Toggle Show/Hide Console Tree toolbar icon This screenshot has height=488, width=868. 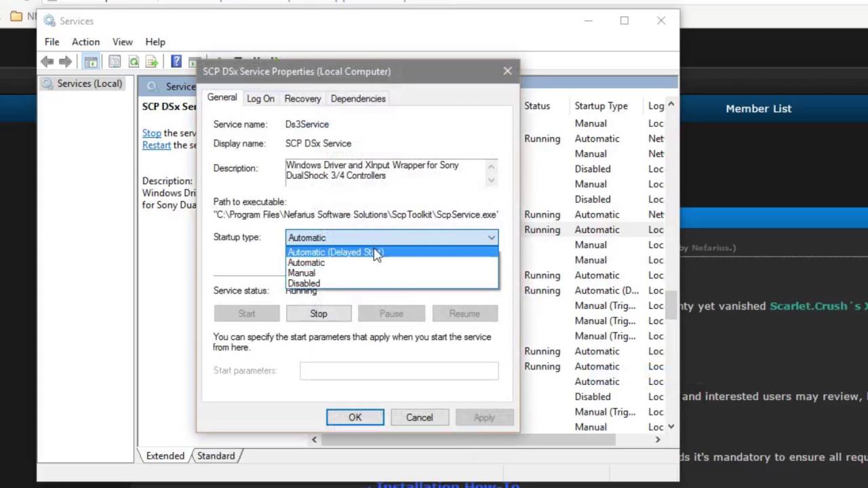90,62
